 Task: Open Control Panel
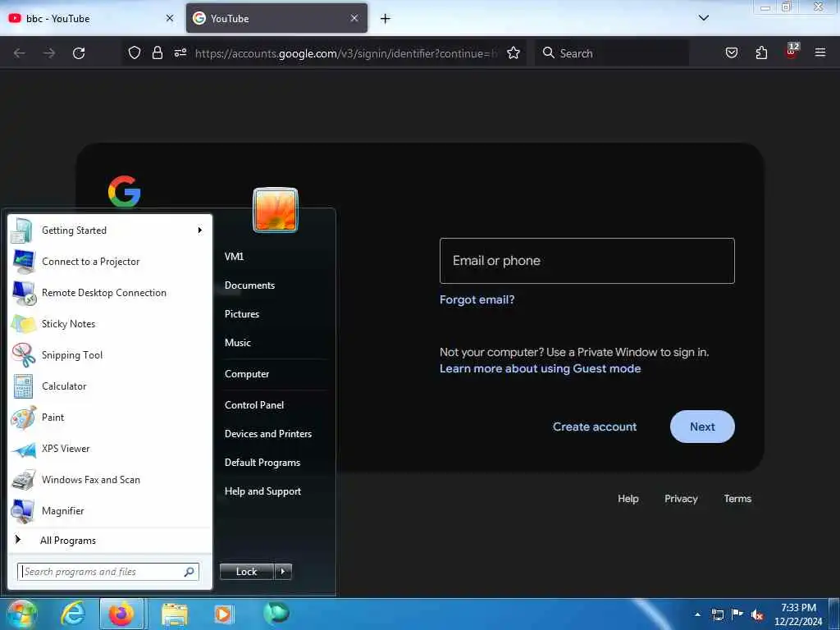(x=254, y=405)
